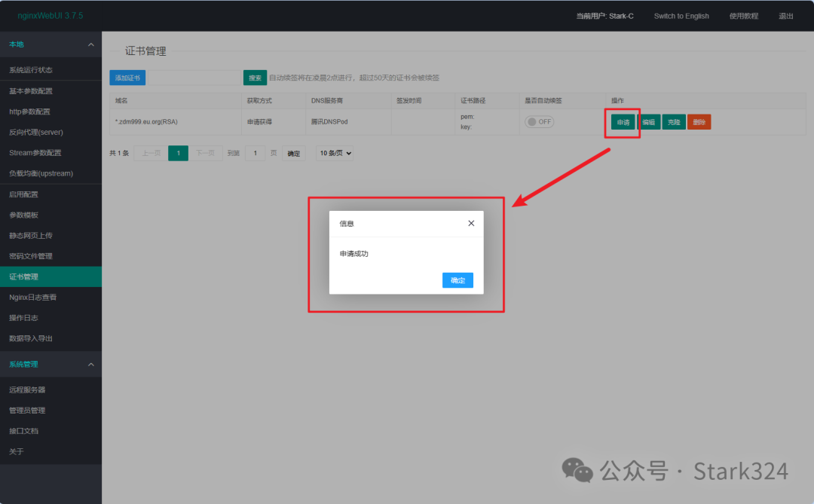Click the certificate search input field
Image resolution: width=814 pixels, height=504 pixels.
point(194,78)
